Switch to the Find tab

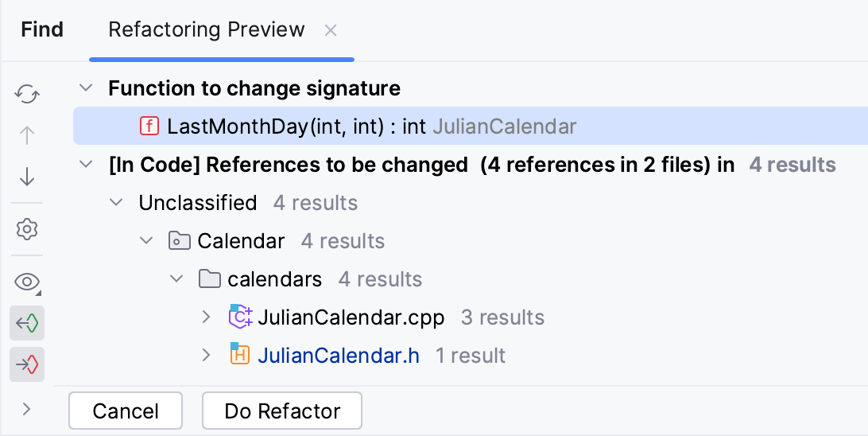tap(42, 30)
